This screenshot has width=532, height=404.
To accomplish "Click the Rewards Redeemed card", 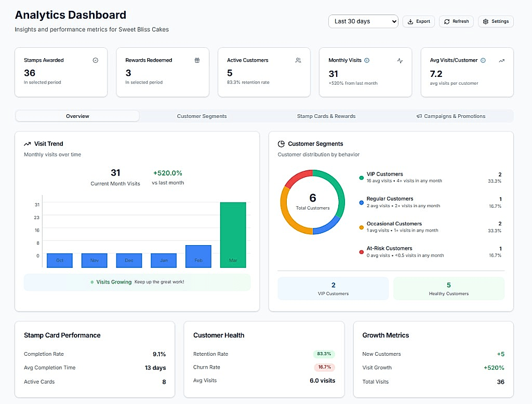I will click(163, 72).
